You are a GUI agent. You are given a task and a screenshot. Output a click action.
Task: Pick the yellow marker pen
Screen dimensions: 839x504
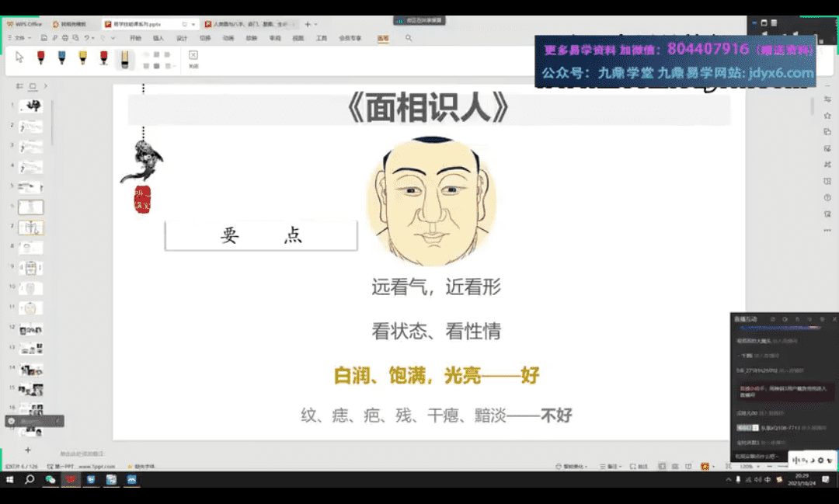click(82, 57)
